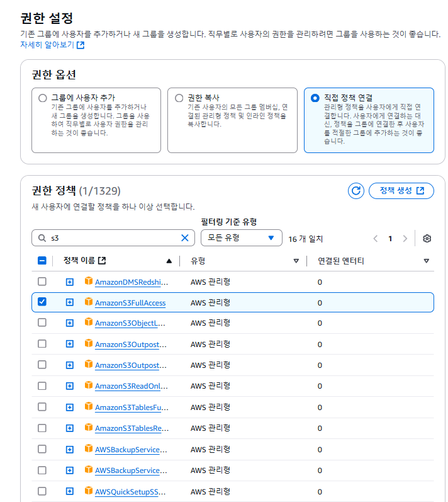The width and height of the screenshot is (448, 502).
Task: Expand details of AmazonS3TablesRe... row
Action: pyautogui.click(x=70, y=428)
